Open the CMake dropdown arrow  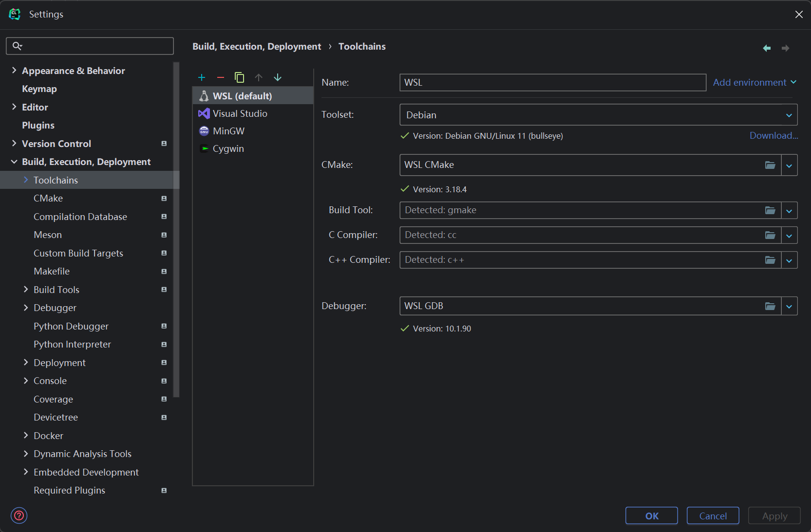(x=789, y=165)
